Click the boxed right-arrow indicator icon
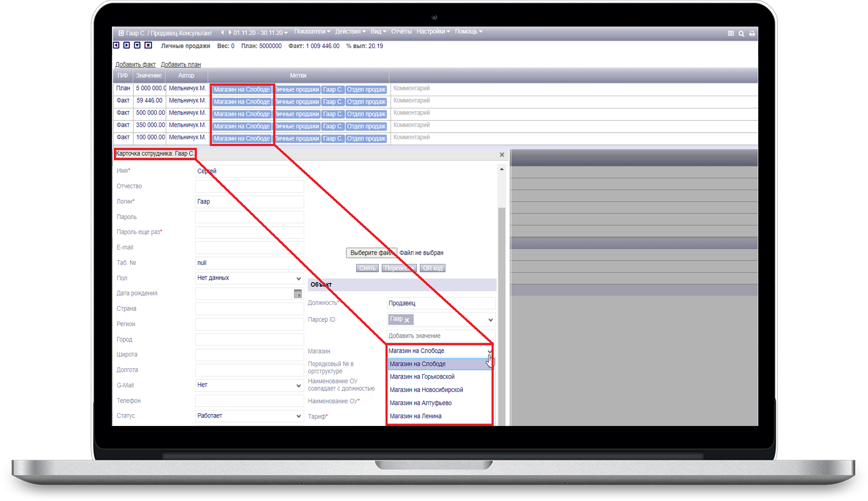868x501 pixels. [127, 46]
